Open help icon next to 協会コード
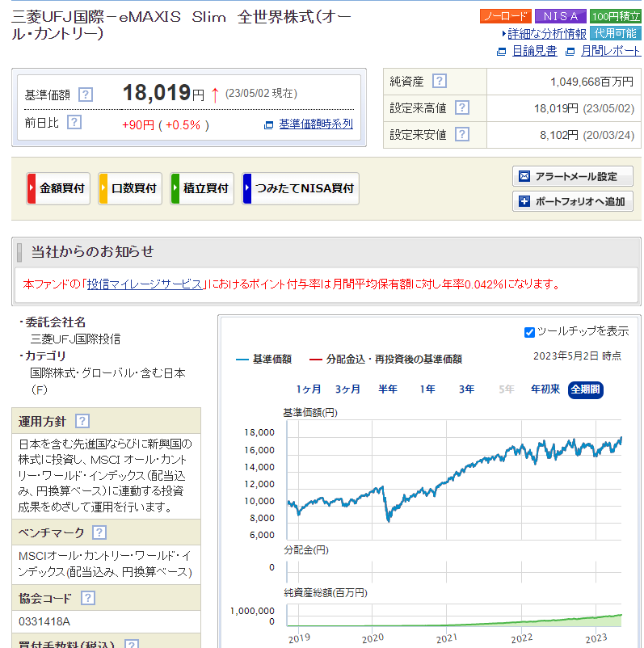The height and width of the screenshot is (648, 644). coord(88,598)
